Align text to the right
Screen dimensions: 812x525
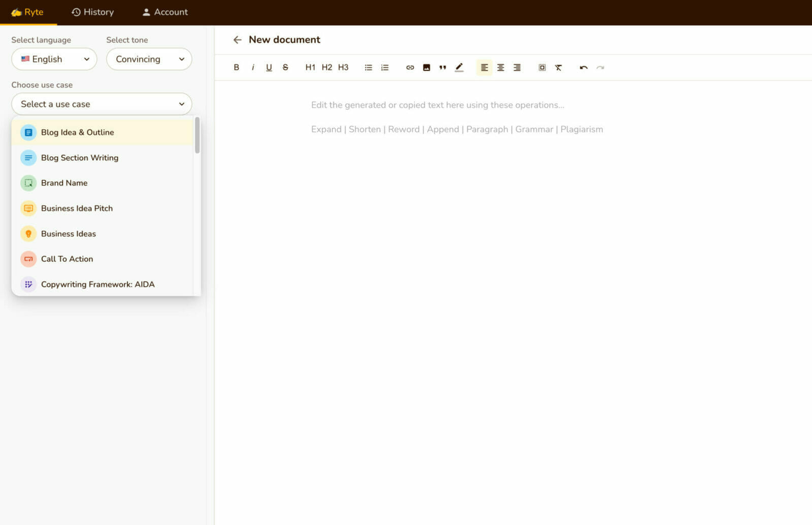click(517, 67)
